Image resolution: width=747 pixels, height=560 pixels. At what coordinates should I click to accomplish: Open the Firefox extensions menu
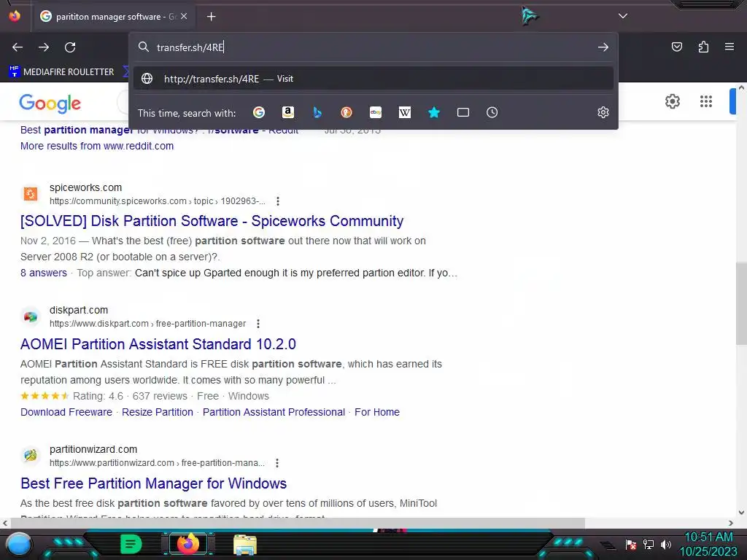pos(703,47)
